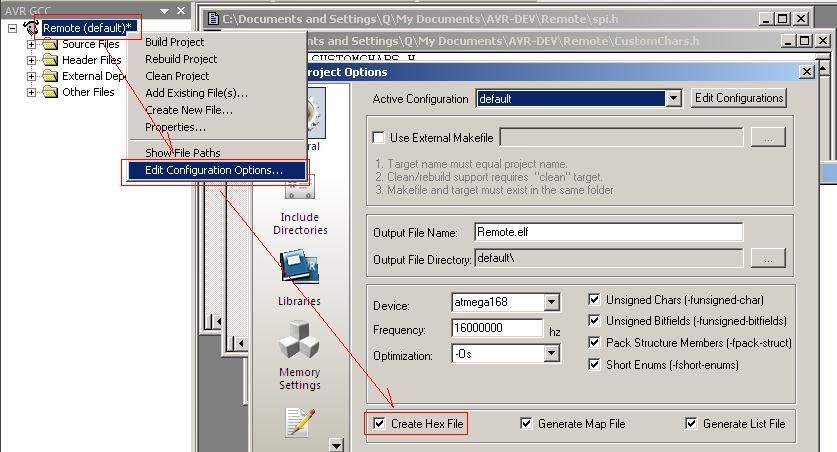837x452 pixels.
Task: Click the Other Files folder icon
Action: 50,92
